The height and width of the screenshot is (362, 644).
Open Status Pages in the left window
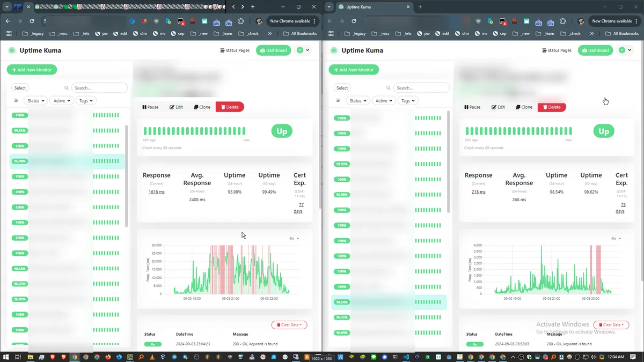pos(235,50)
